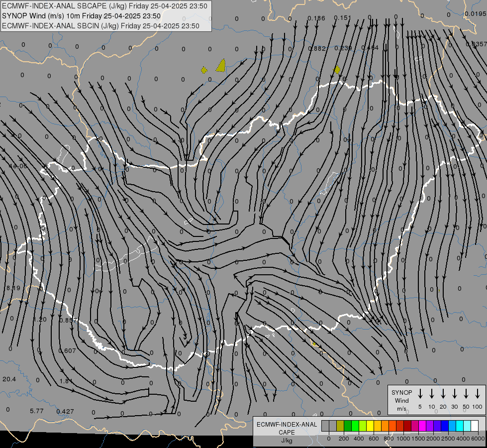Viewport: 487px width, 448px height.
Task: Click the SYNOP Wind m/s legend label
Action: [x=401, y=401]
